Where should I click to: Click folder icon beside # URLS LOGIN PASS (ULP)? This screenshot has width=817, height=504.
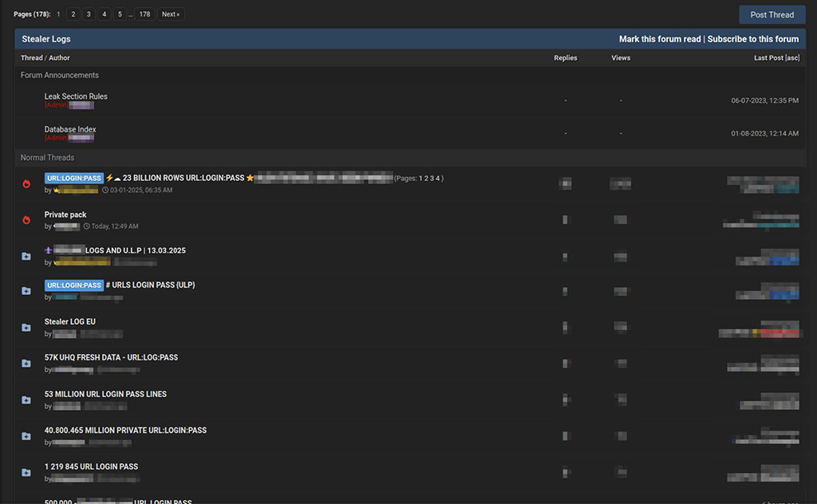coord(26,291)
